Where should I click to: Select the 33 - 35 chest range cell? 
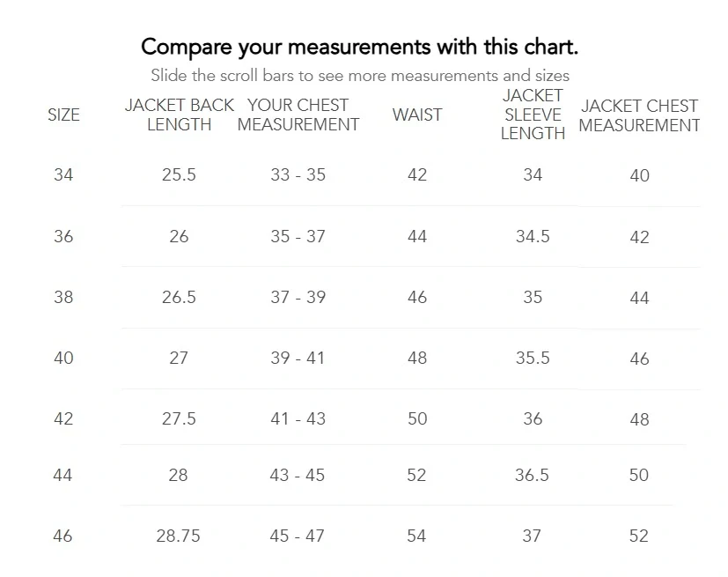click(x=298, y=174)
